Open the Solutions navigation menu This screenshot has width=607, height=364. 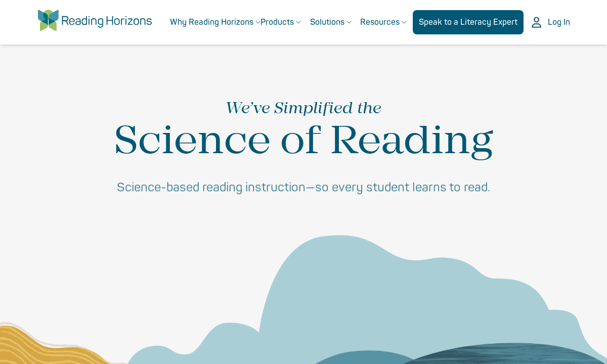click(327, 22)
